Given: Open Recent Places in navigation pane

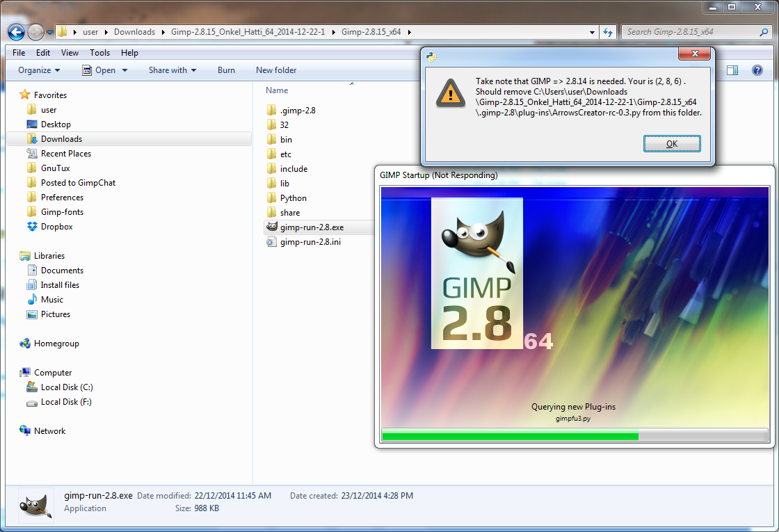Looking at the screenshot, I should point(66,154).
